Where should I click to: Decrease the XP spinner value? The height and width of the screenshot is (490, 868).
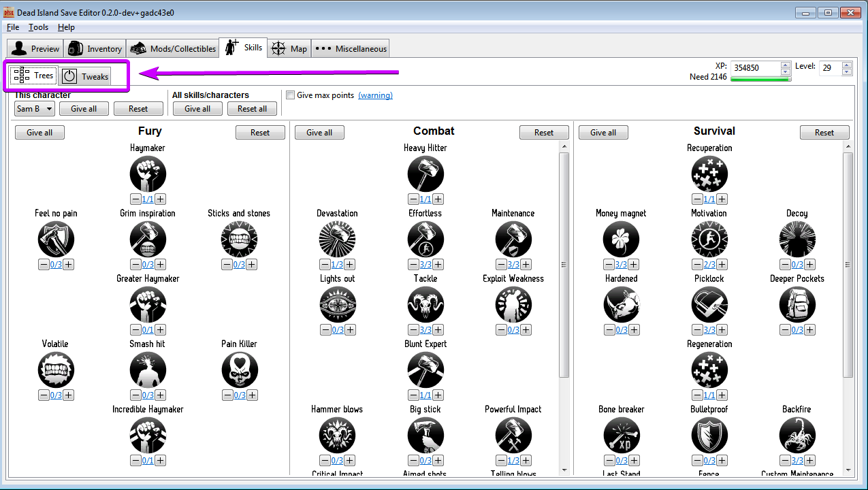pos(786,71)
